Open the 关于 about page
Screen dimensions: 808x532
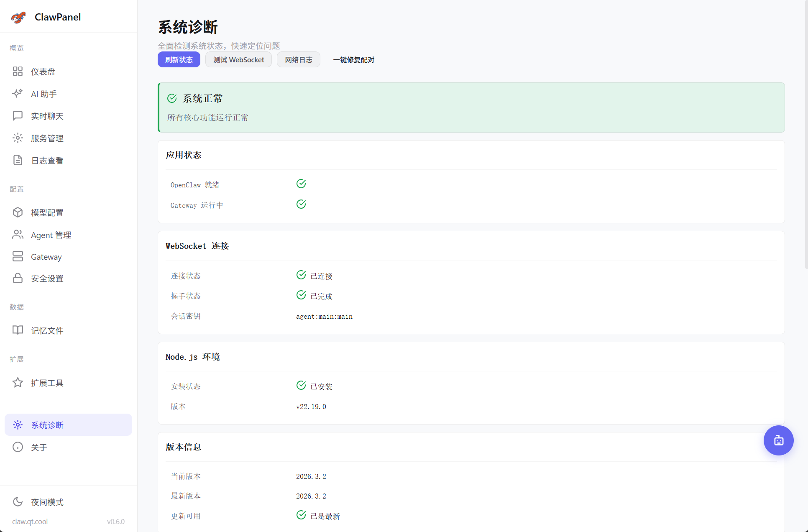pyautogui.click(x=18, y=447)
